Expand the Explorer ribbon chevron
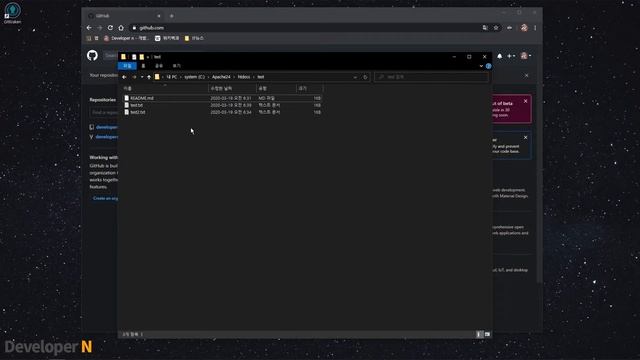This screenshot has height=360, width=640. (481, 66)
